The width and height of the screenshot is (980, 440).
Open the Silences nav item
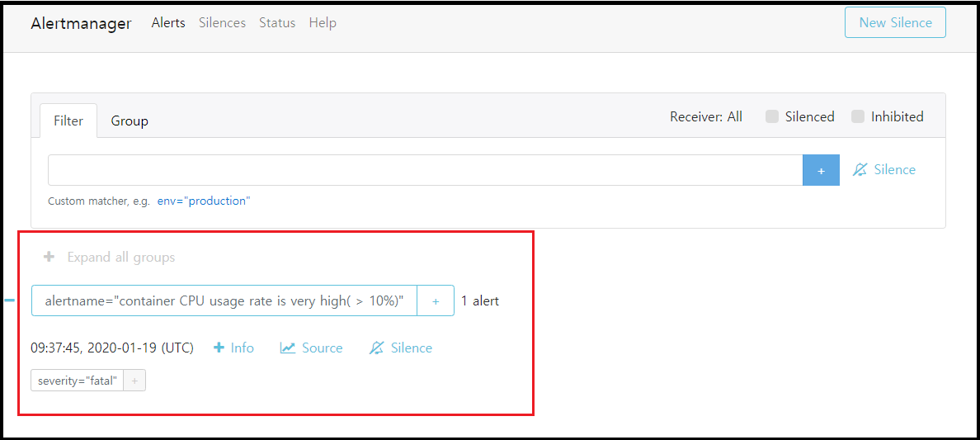pos(223,23)
